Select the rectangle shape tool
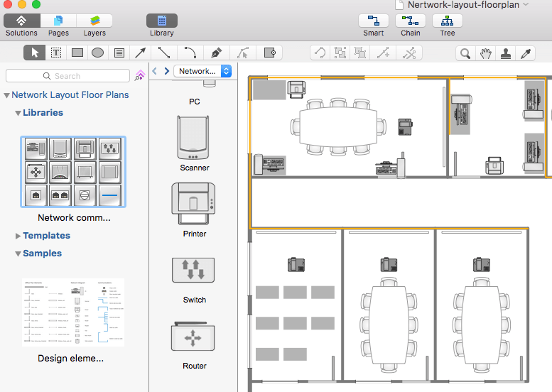552x392 pixels. click(77, 53)
